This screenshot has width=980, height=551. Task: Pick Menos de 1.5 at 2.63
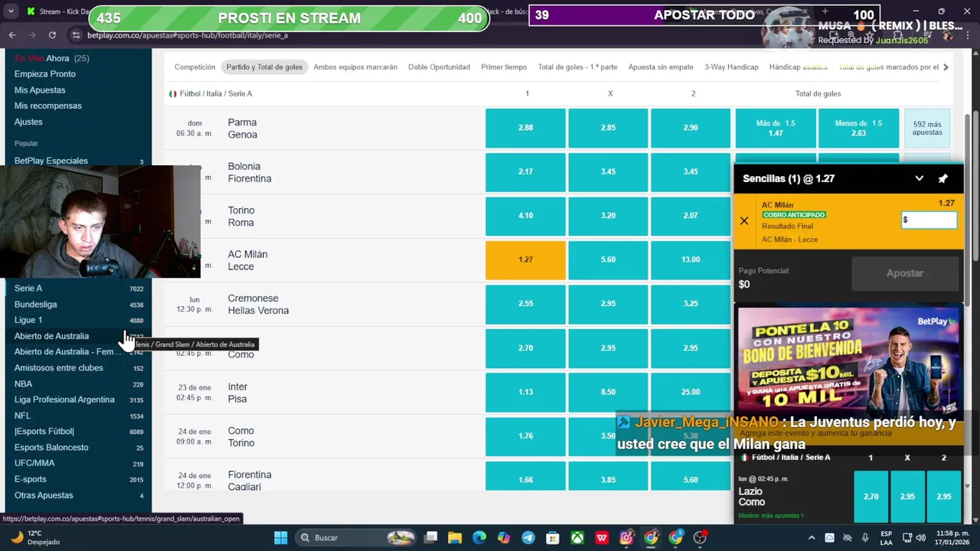click(x=858, y=128)
